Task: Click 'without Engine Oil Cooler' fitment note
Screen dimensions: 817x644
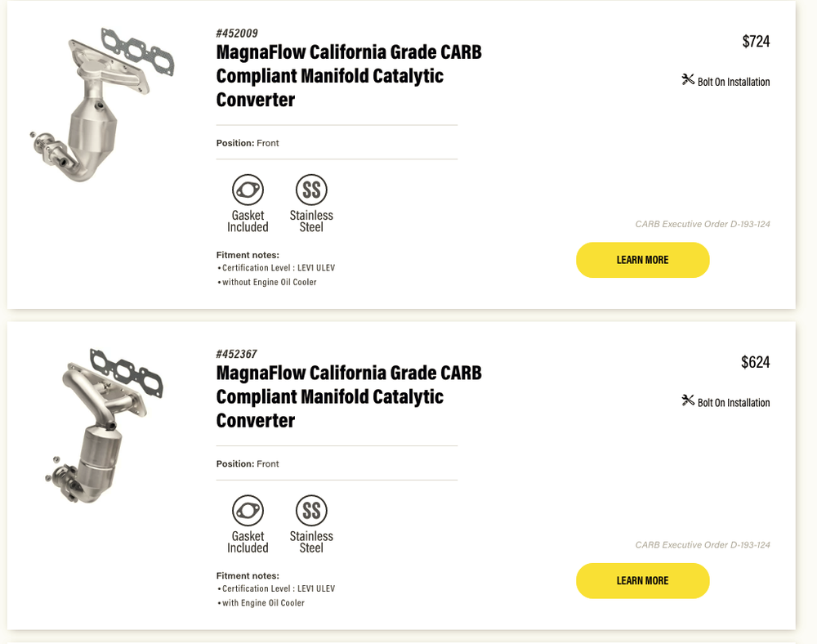Action: pyautogui.click(x=269, y=282)
